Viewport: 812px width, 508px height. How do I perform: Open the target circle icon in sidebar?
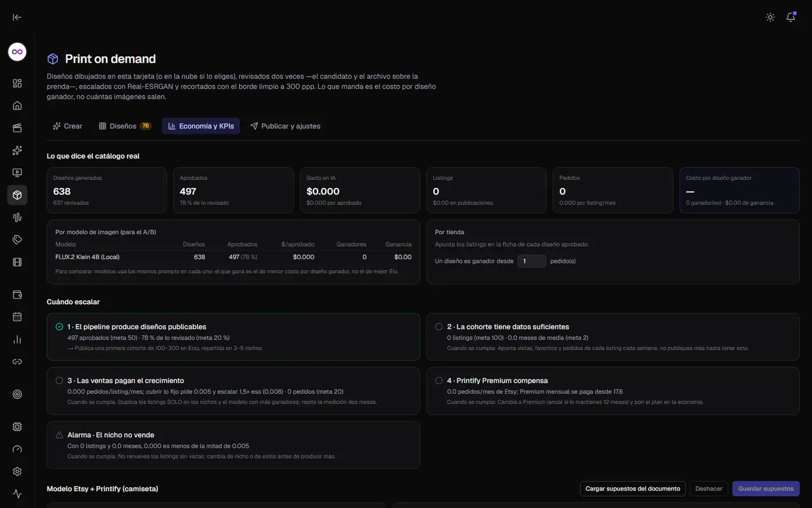tap(17, 395)
